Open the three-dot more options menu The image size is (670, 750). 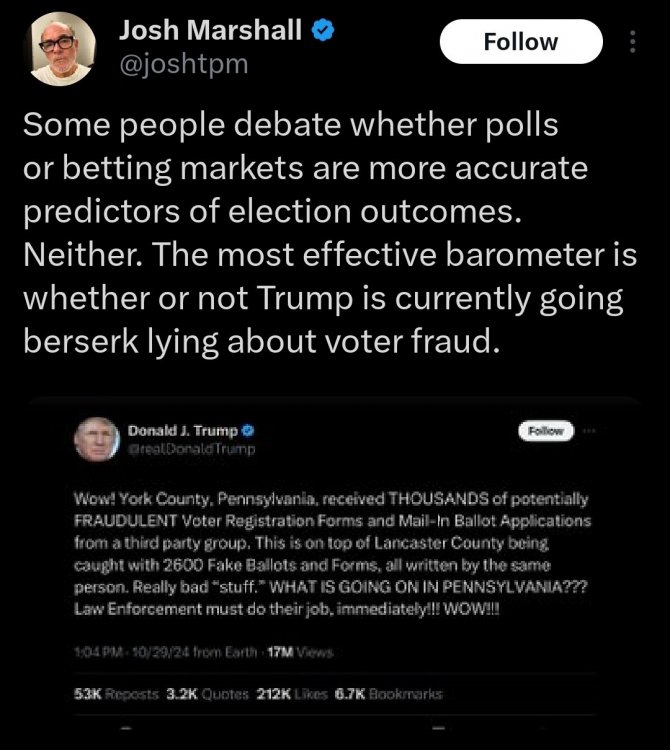631,42
